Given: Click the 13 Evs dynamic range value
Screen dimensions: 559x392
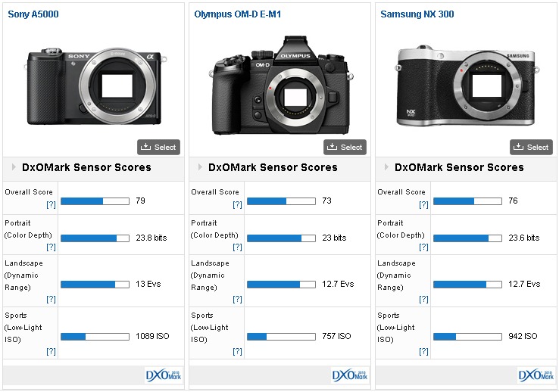Looking at the screenshot, I should pos(148,284).
